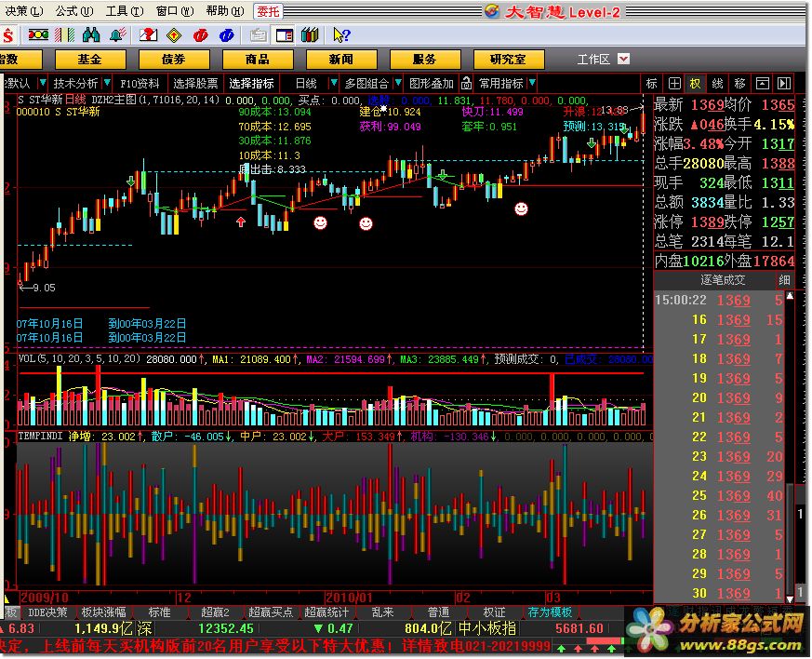The width and height of the screenshot is (812, 659).
Task: Click the 图形叠加 overlay button
Action: pyautogui.click(x=432, y=84)
